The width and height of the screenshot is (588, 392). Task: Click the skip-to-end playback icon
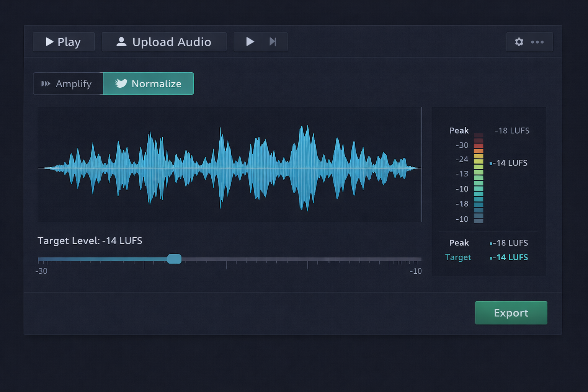coord(273,42)
